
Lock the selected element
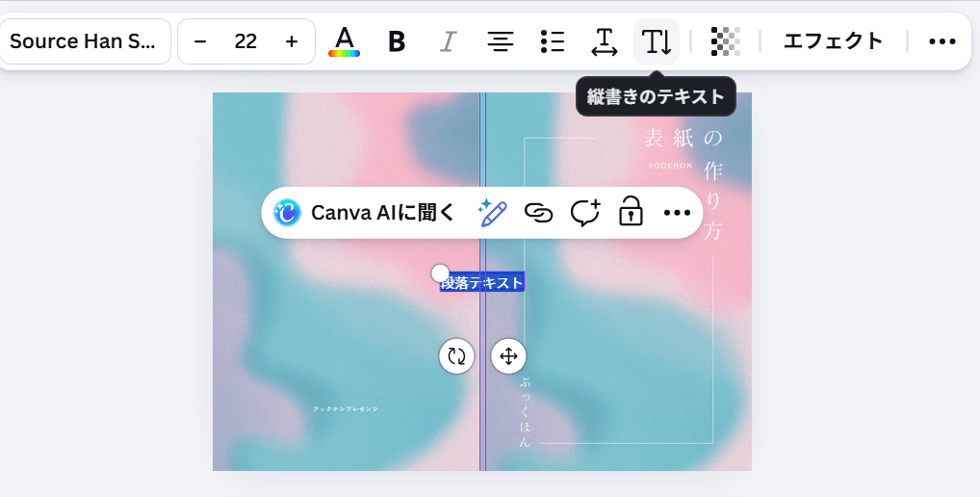click(x=631, y=213)
